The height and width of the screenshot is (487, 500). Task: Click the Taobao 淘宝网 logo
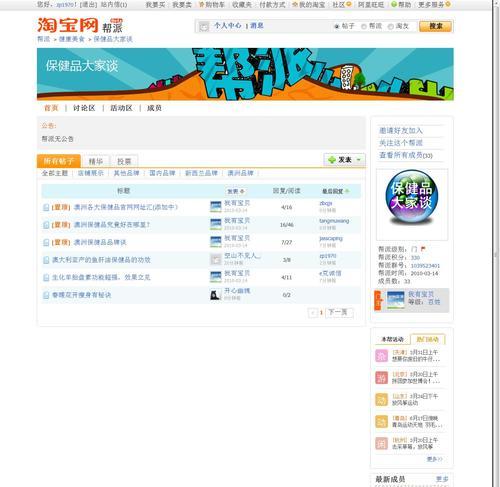pyautogui.click(x=68, y=25)
